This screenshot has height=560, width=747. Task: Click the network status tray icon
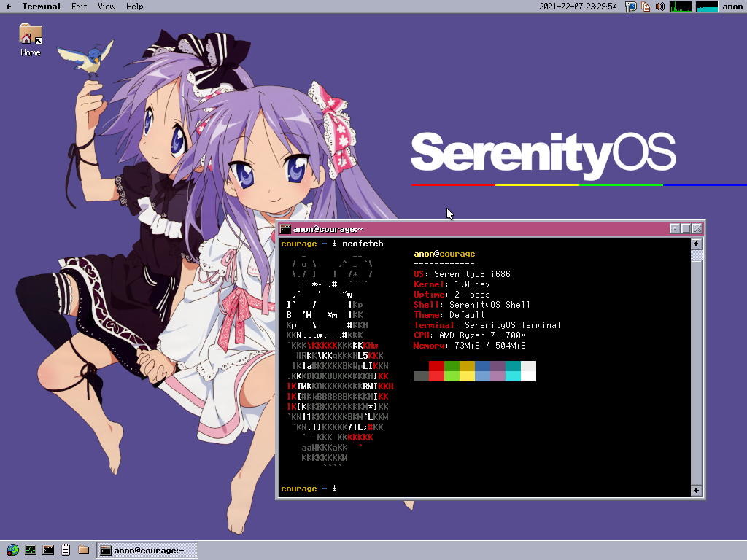(x=631, y=7)
